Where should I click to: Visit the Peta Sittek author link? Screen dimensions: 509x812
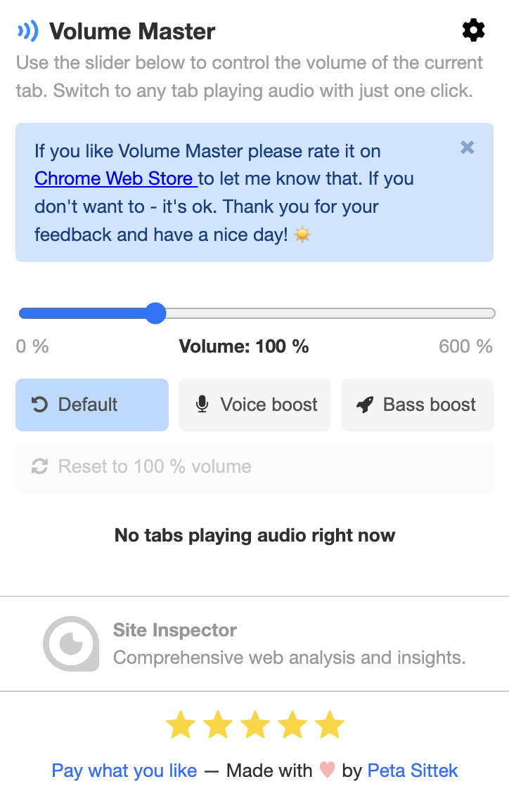click(x=413, y=771)
